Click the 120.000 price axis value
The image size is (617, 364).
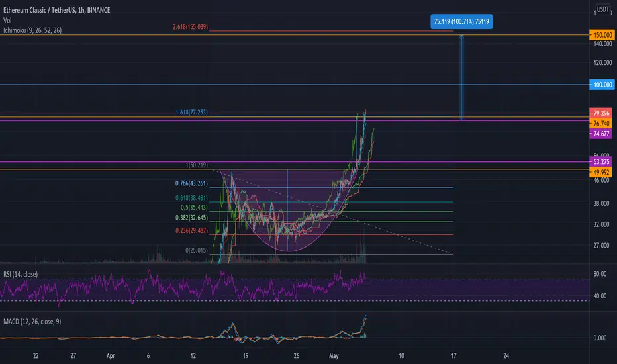(x=602, y=63)
